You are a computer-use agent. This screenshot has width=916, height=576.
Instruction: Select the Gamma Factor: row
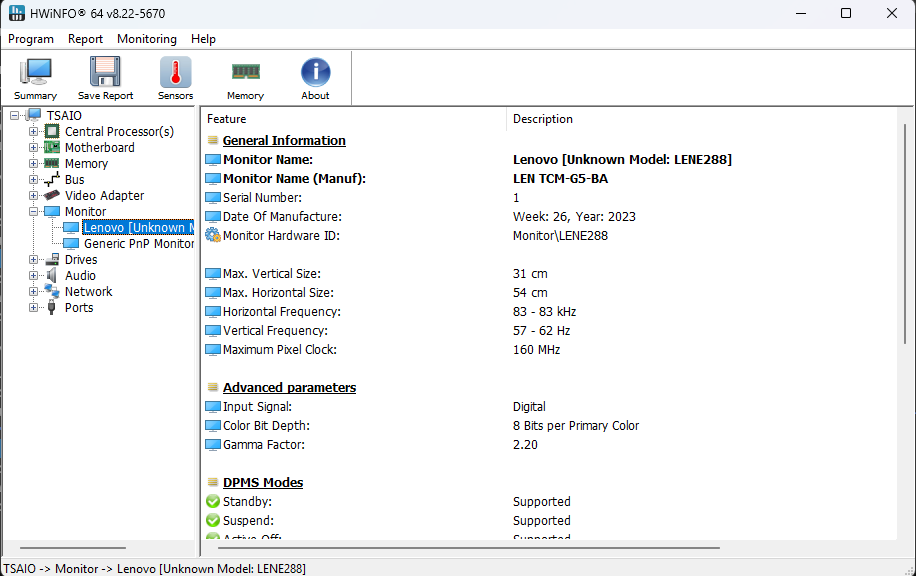point(549,445)
